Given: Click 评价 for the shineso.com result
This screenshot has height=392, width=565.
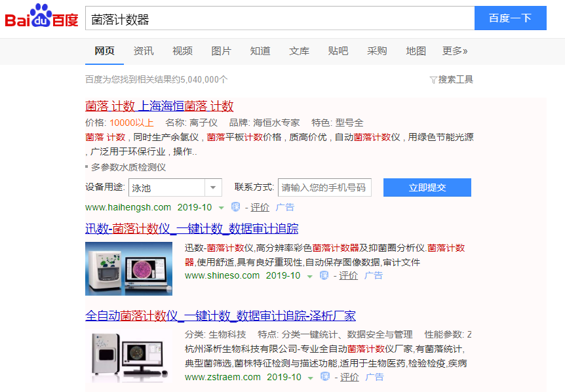Looking at the screenshot, I should (349, 275).
